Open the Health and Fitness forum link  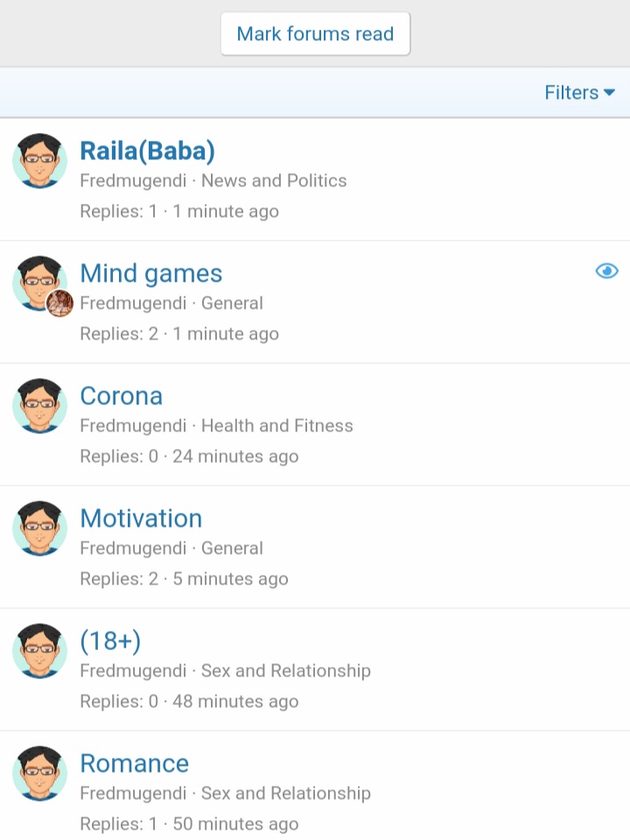(277, 425)
